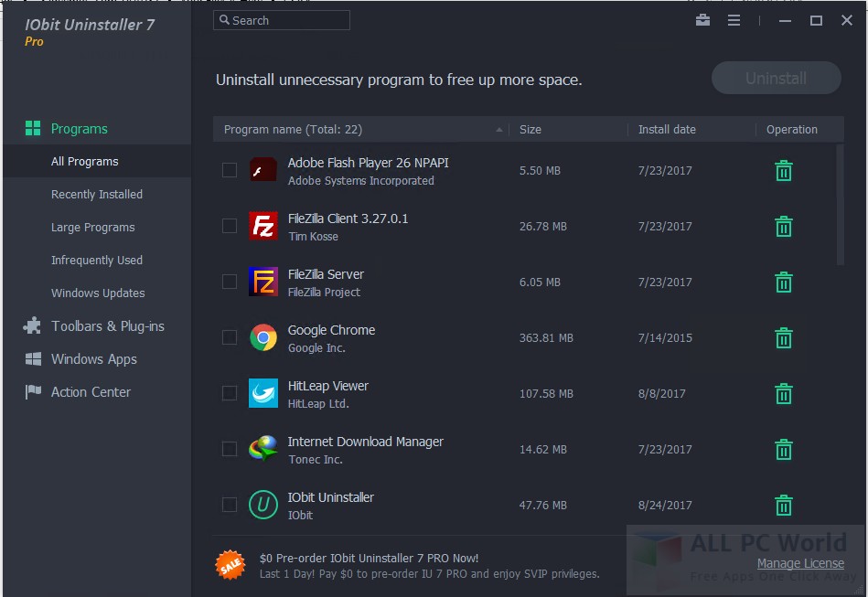The height and width of the screenshot is (597, 868).
Task: Click the Operation column header
Action: 791,130
